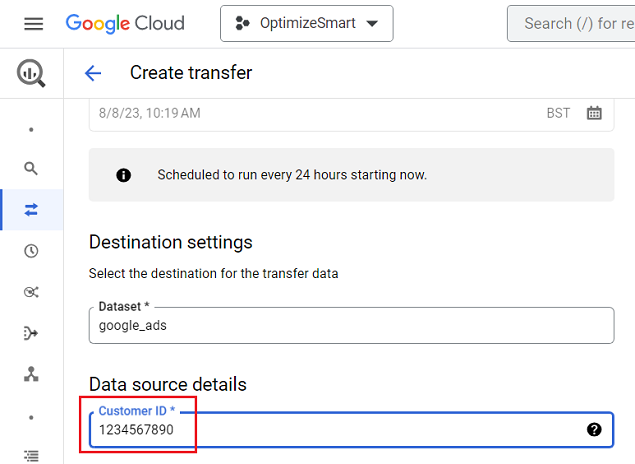
Task: Open the calendar date picker icon
Action: [594, 113]
